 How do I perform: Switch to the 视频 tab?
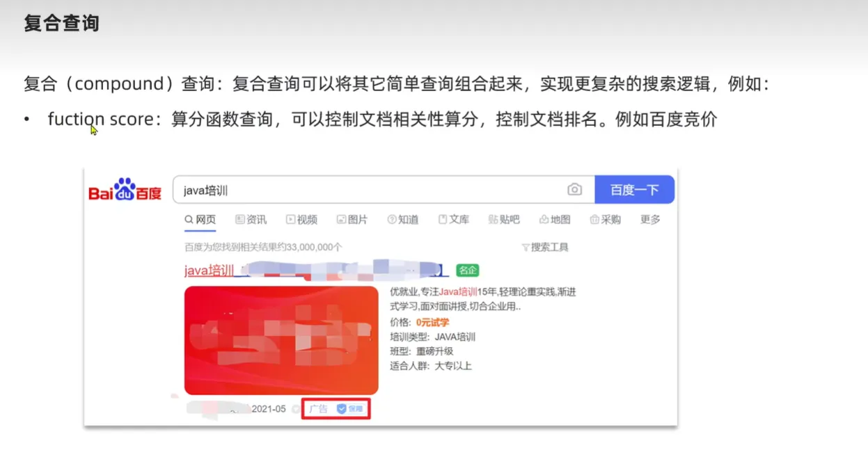[x=301, y=220]
